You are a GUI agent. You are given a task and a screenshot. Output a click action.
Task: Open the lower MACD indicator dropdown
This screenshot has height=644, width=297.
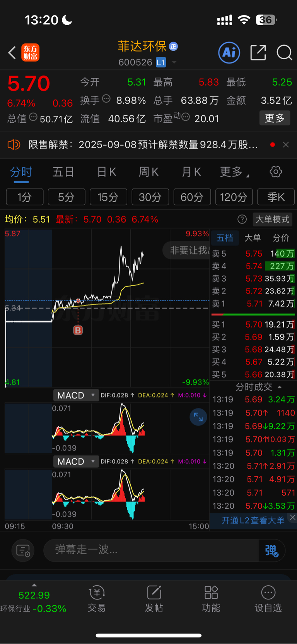(76, 462)
